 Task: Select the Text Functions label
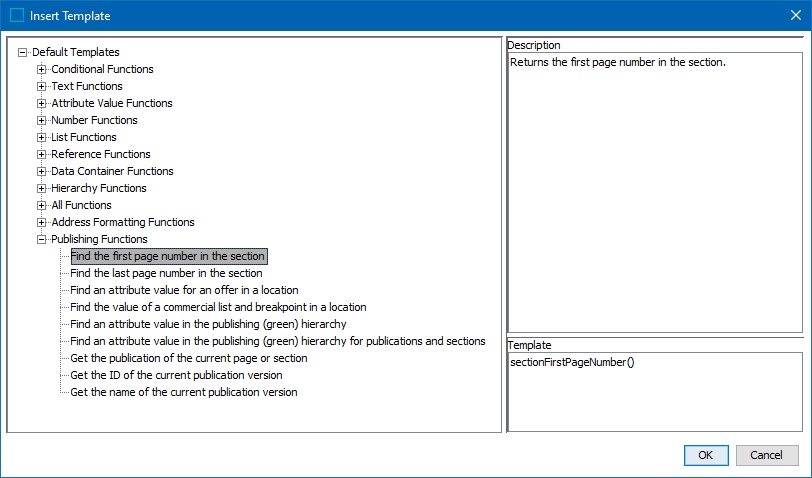(x=86, y=86)
